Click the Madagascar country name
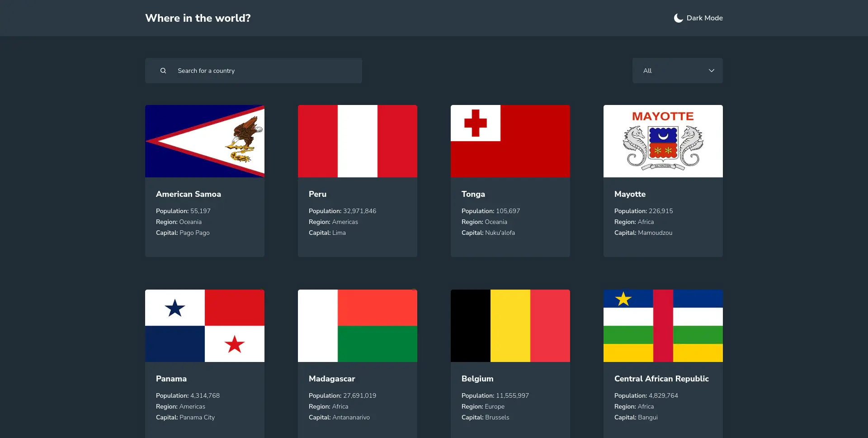The width and height of the screenshot is (868, 438). (332, 379)
